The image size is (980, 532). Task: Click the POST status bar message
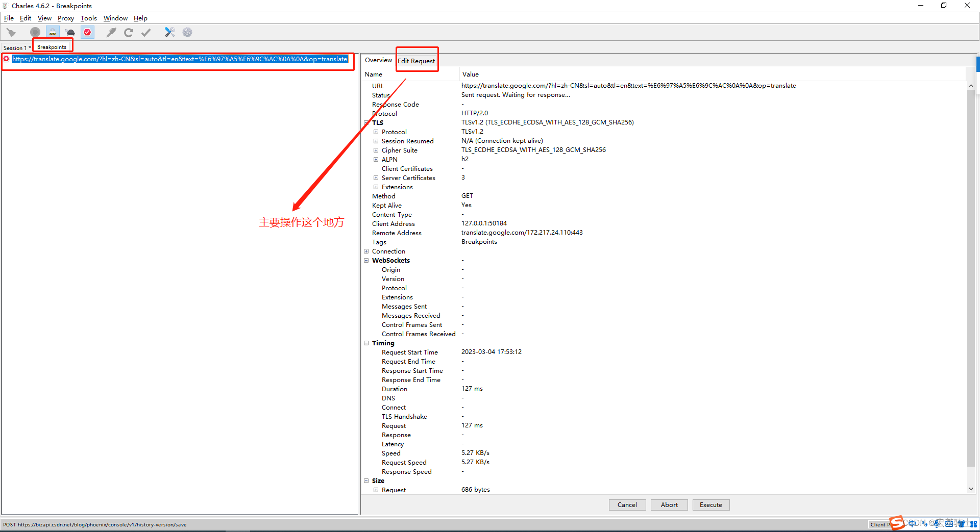point(95,525)
